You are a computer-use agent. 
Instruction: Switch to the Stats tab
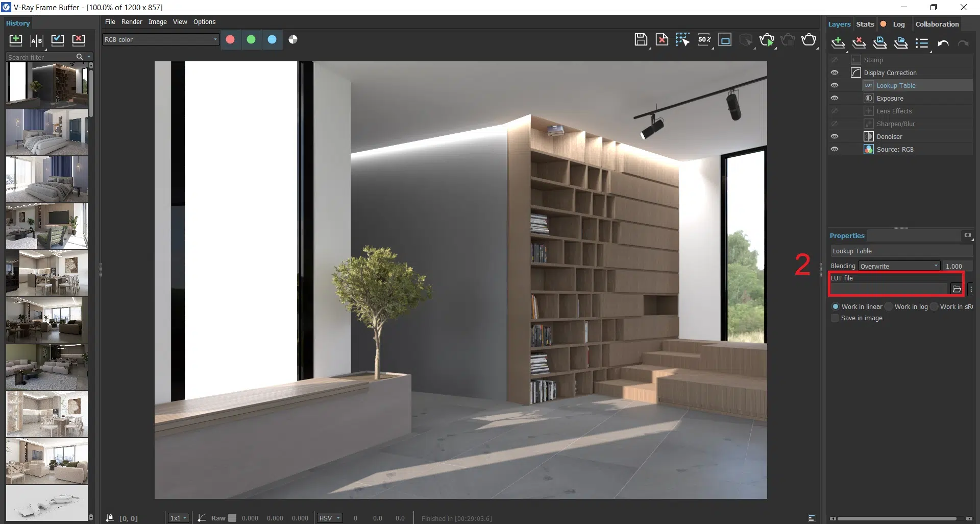pos(865,24)
